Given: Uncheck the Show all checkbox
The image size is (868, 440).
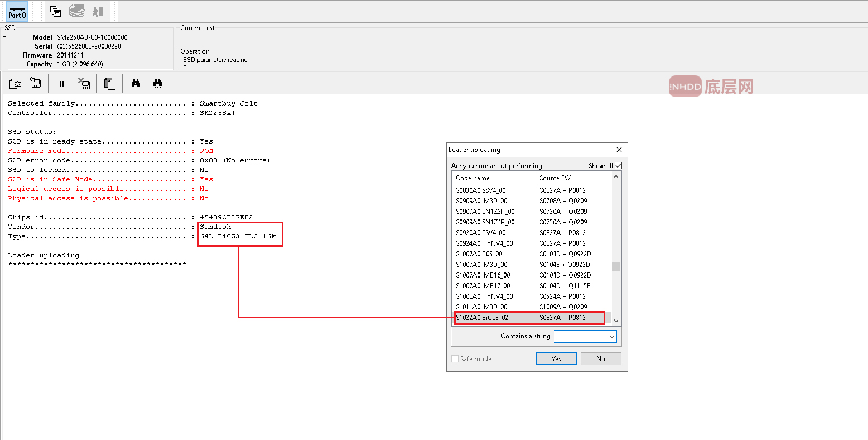Looking at the screenshot, I should [x=618, y=166].
